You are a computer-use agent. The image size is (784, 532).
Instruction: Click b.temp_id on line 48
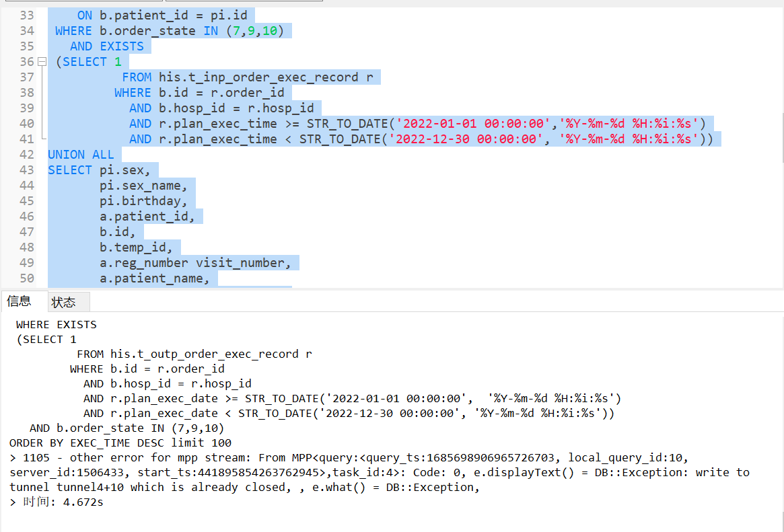135,247
